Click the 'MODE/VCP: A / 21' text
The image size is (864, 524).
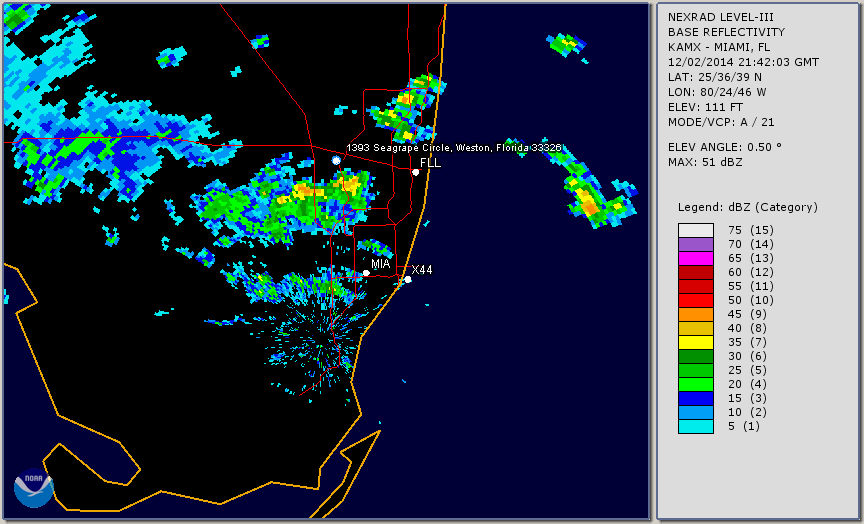click(721, 122)
